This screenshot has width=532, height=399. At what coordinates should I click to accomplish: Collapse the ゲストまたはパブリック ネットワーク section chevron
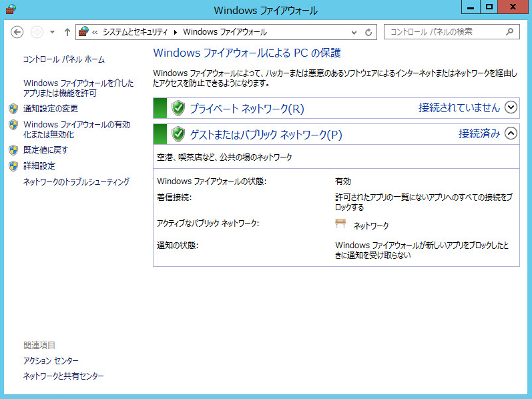[x=511, y=133]
